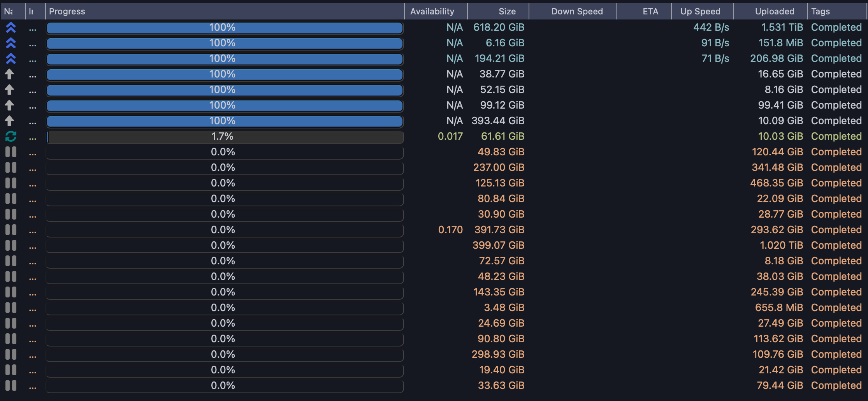Click the pause icon beside the 1.020 TiB torrent
Image resolution: width=868 pixels, height=401 pixels.
pyautogui.click(x=11, y=245)
